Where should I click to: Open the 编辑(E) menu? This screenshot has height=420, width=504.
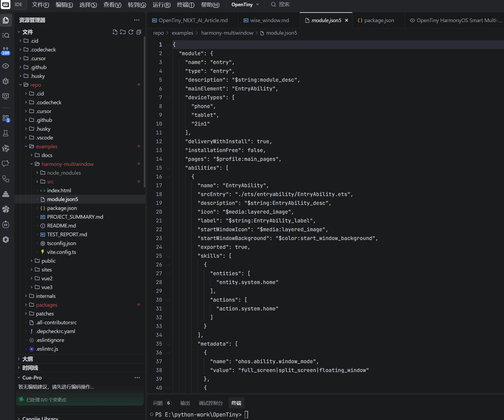tap(64, 5)
